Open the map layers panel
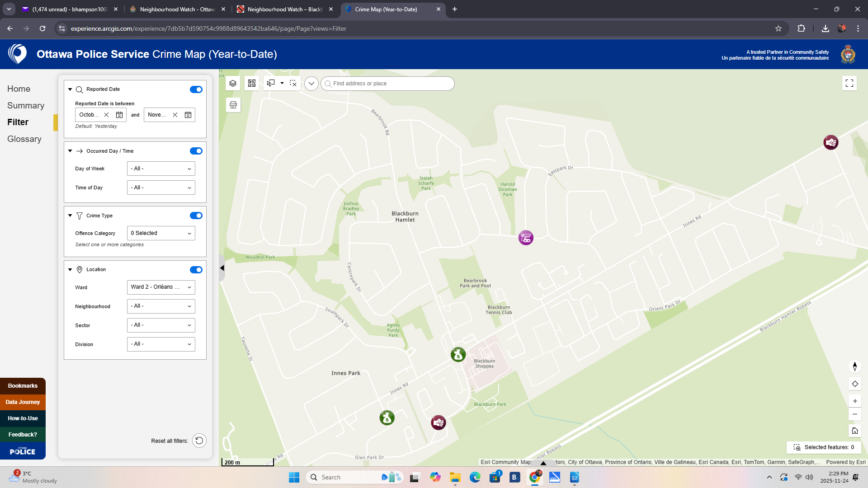This screenshot has width=868, height=488. [233, 83]
